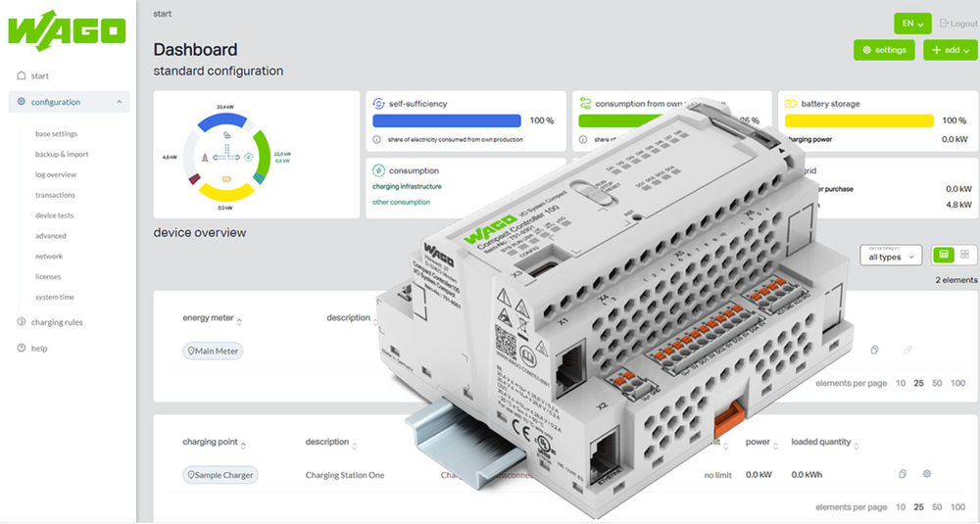Click the Logout link
This screenshot has height=524, width=980.
point(957,24)
